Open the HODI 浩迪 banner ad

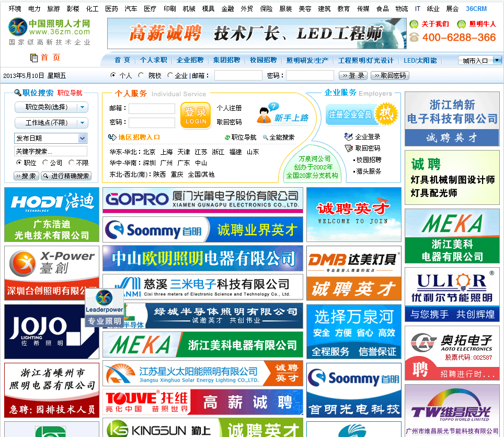pyautogui.click(x=52, y=215)
